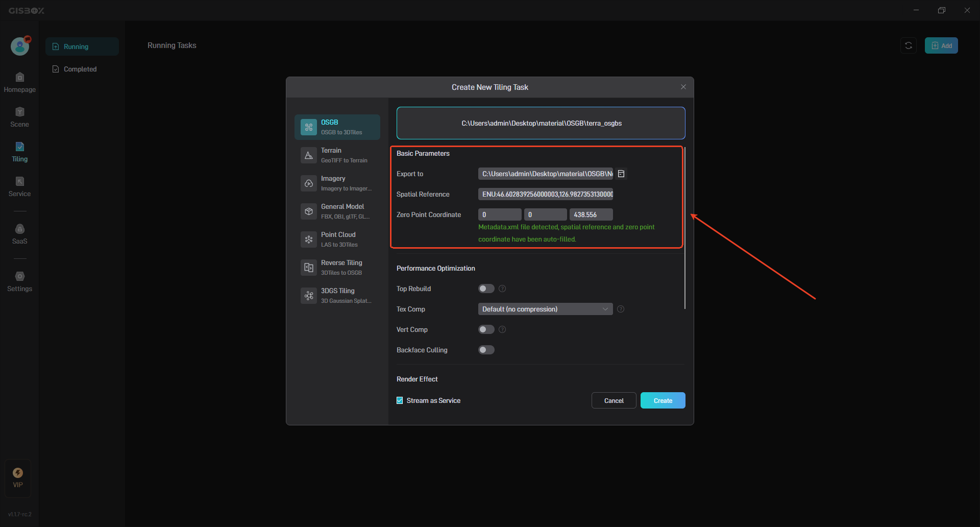Minimize the GISBox window
The width and height of the screenshot is (980, 527).
[x=916, y=10]
